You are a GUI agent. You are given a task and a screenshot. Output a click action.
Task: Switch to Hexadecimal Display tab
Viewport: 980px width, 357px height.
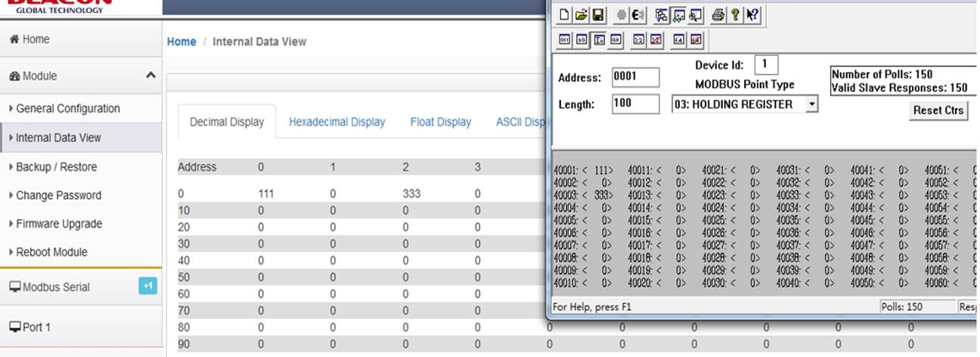[x=336, y=122]
